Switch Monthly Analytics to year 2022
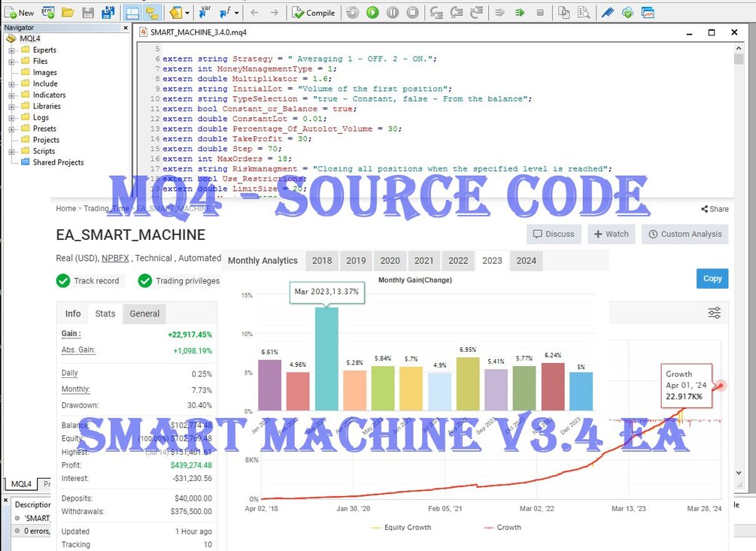This screenshot has width=756, height=551. 458,261
